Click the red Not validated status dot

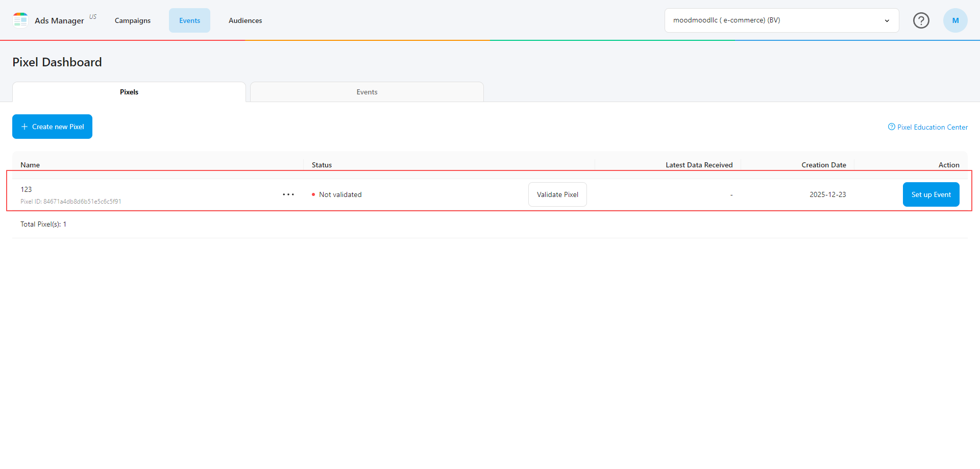pos(313,194)
